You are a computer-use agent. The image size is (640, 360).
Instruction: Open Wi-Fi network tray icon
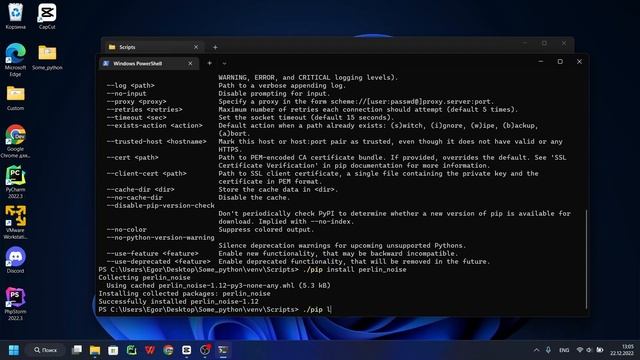580,350
